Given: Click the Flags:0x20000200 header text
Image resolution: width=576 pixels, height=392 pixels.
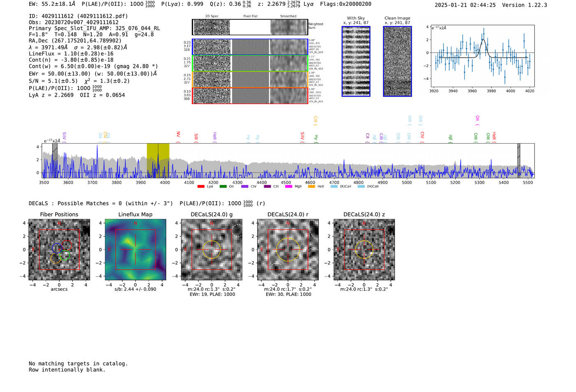Looking at the screenshot, I should click(x=346, y=4).
